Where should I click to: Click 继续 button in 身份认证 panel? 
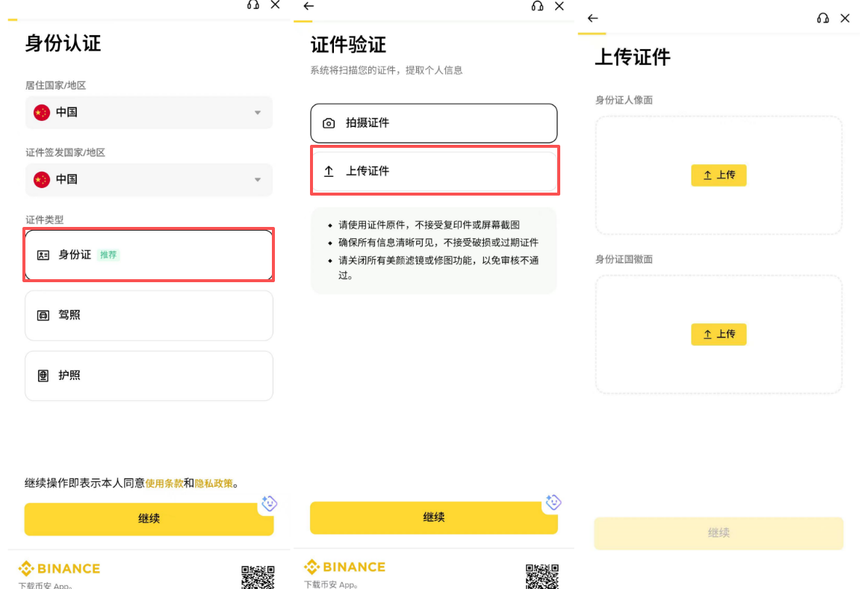click(149, 519)
